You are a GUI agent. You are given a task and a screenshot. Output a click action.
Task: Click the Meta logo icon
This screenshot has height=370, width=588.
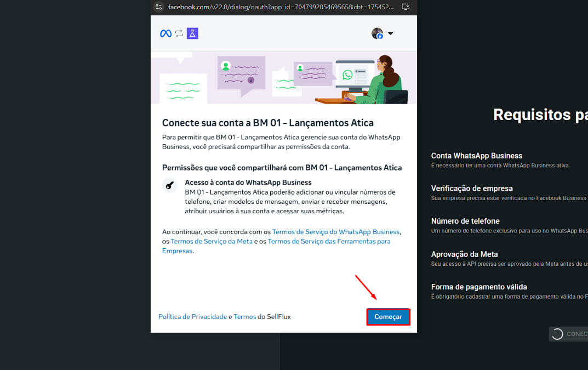(165, 33)
